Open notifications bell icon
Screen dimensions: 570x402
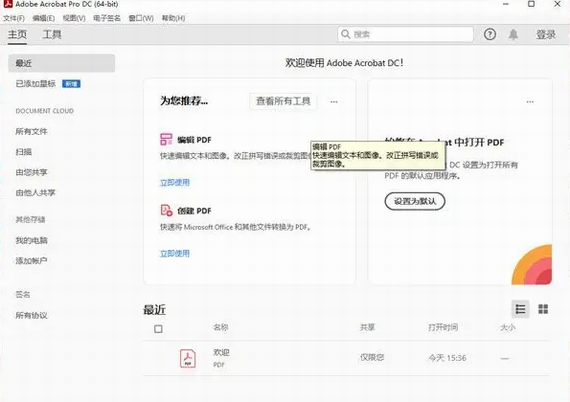(513, 35)
